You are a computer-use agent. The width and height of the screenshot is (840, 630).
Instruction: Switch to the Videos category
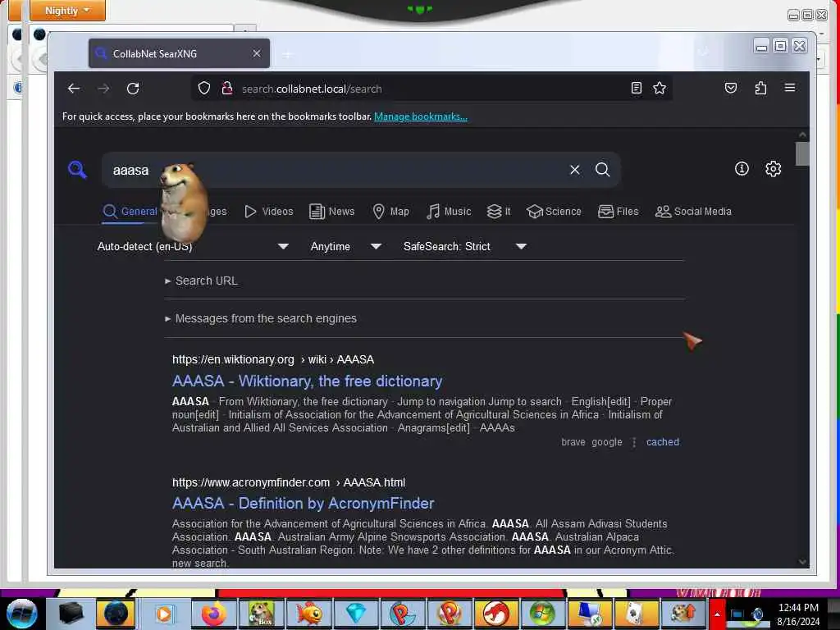[269, 212]
